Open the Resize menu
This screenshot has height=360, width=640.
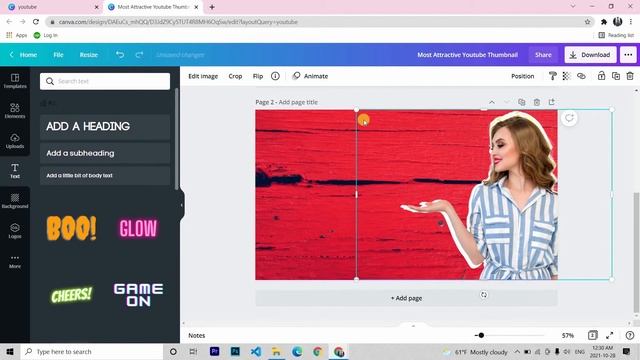(x=89, y=54)
